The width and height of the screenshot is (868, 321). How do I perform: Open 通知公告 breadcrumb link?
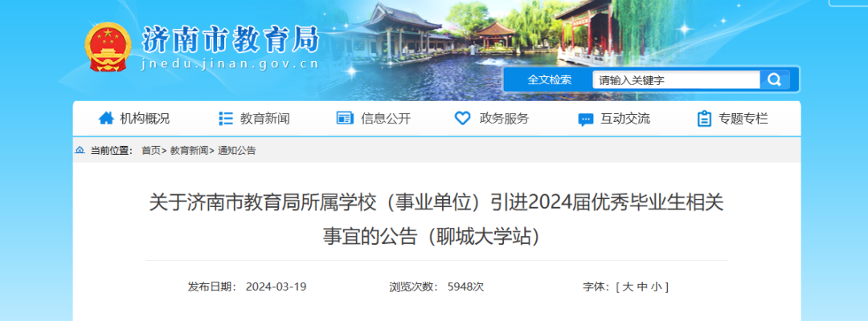click(x=237, y=150)
